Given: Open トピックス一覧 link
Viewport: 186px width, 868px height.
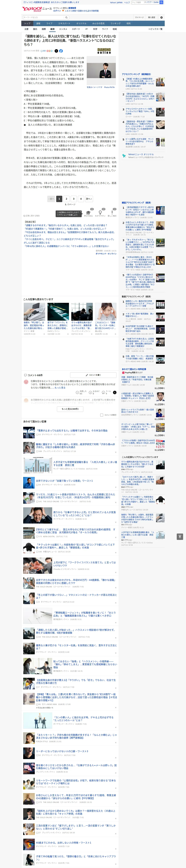Looking at the screenshot, I should (x=155, y=29).
